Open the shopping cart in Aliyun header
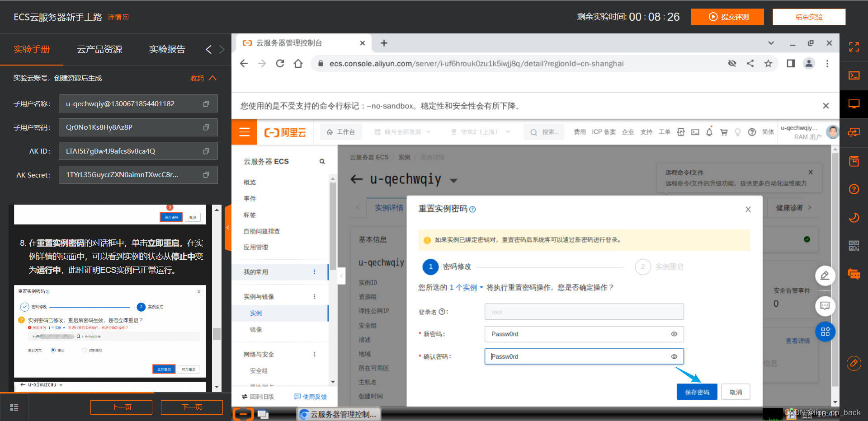 tap(724, 132)
